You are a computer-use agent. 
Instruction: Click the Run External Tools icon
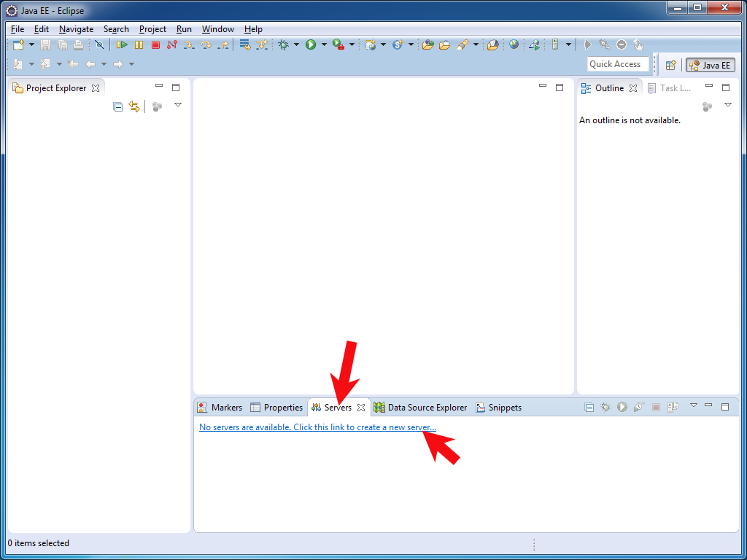(338, 44)
